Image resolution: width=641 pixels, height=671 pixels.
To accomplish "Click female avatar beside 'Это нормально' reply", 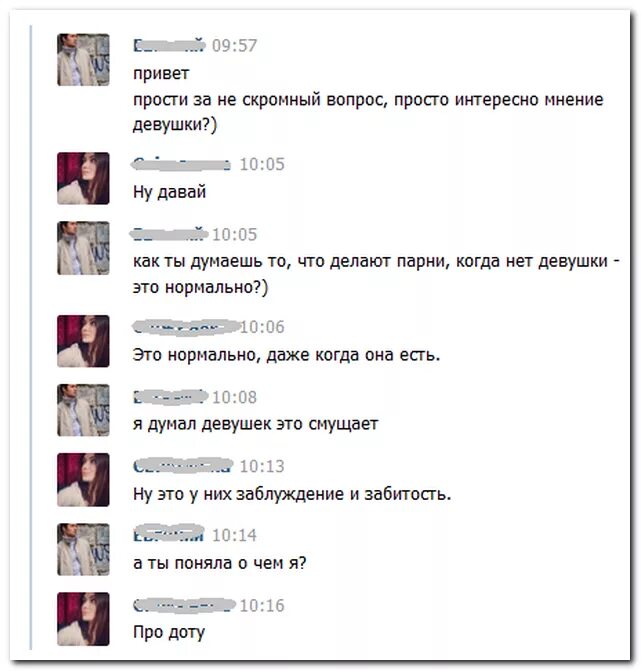I will [83, 341].
